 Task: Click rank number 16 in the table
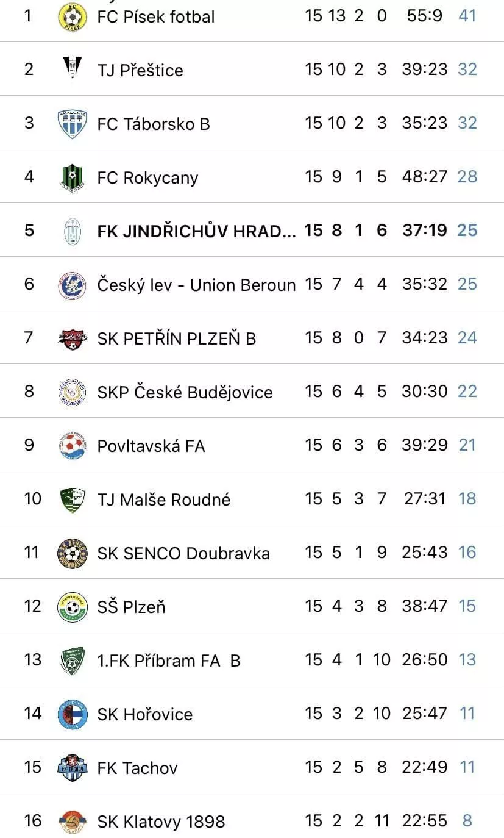(x=32, y=820)
